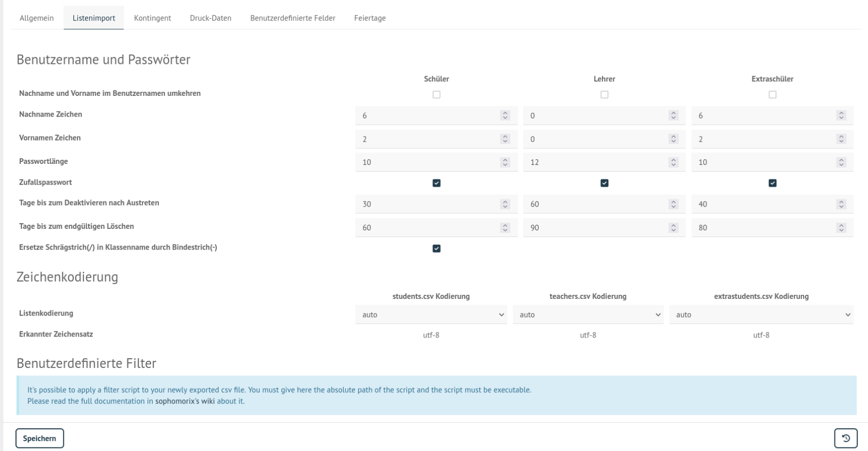This screenshot has width=868, height=451.
Task: Click stepper on Lehrer Nachname Zeichen field
Action: tap(673, 115)
